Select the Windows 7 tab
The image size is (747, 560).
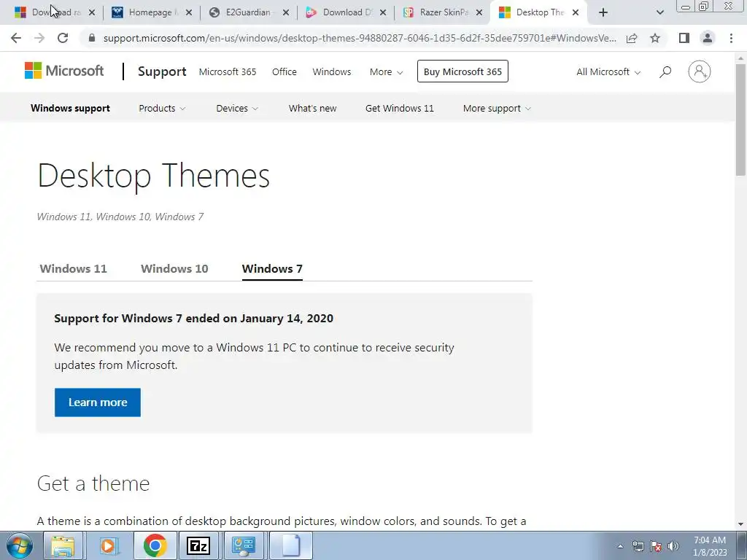(272, 268)
